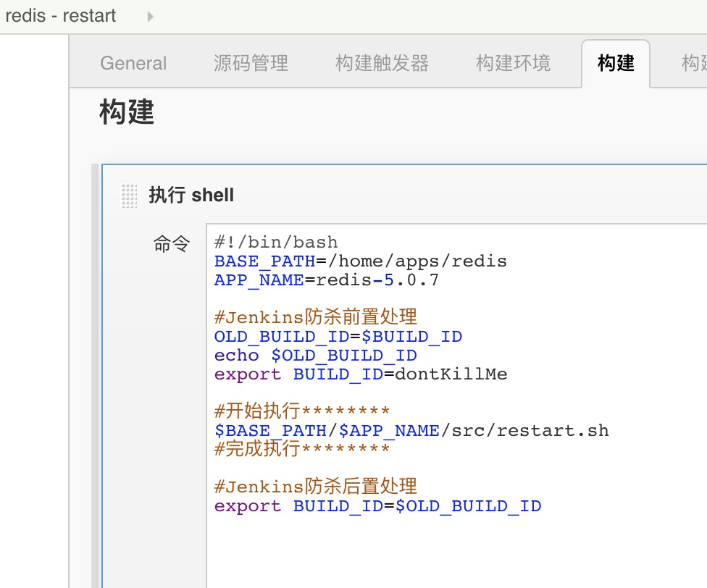Click the restart.sh script path line
707x588 pixels.
click(x=411, y=431)
